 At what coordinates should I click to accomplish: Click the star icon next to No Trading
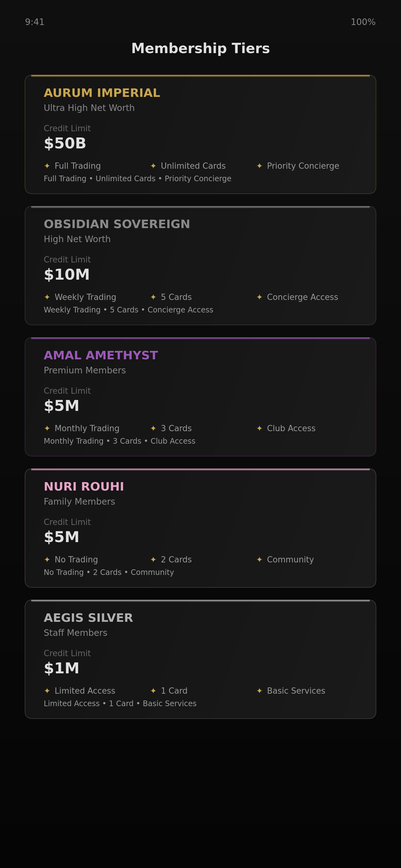pyautogui.click(x=47, y=559)
